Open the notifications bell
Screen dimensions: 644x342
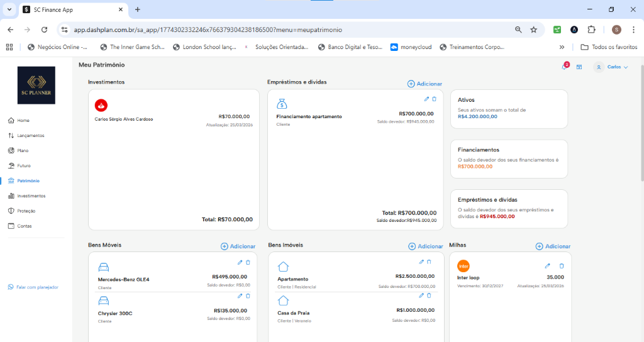[565, 67]
